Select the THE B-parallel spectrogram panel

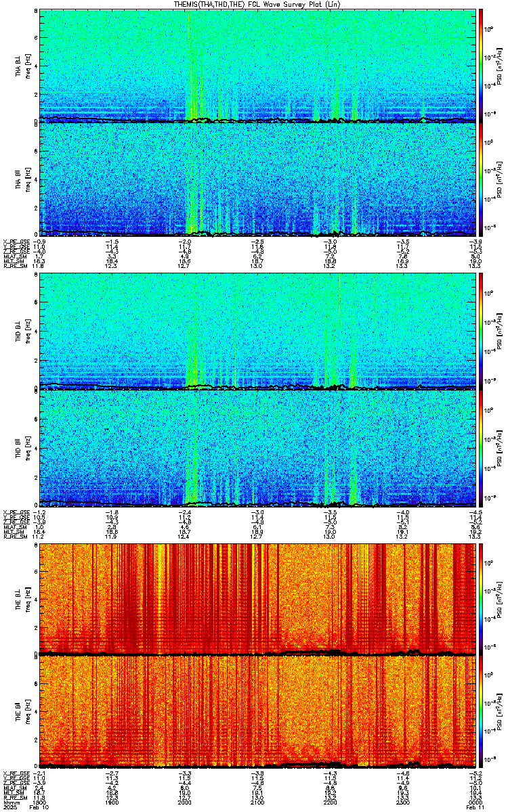pos(257,710)
